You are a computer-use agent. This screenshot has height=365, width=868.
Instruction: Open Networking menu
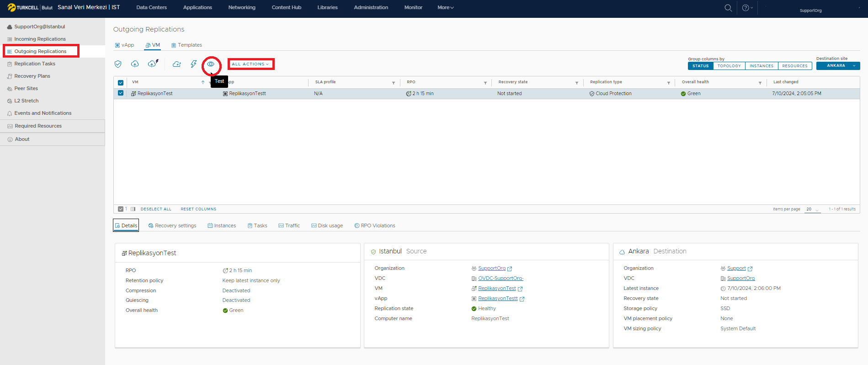[242, 7]
